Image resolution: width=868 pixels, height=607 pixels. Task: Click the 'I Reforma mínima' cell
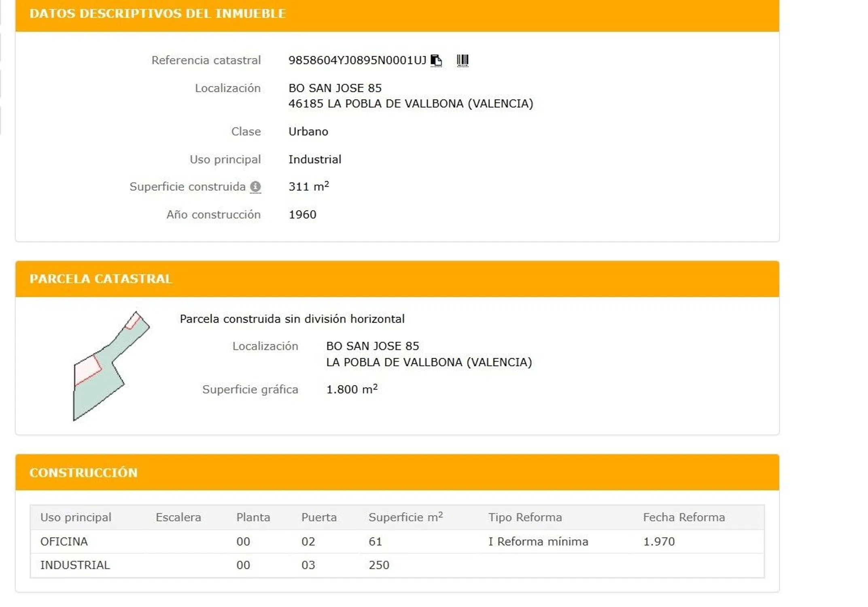coord(538,541)
